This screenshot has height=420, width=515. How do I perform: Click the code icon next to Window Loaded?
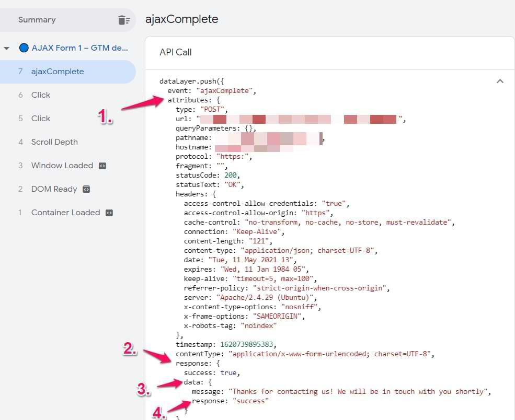coord(102,166)
